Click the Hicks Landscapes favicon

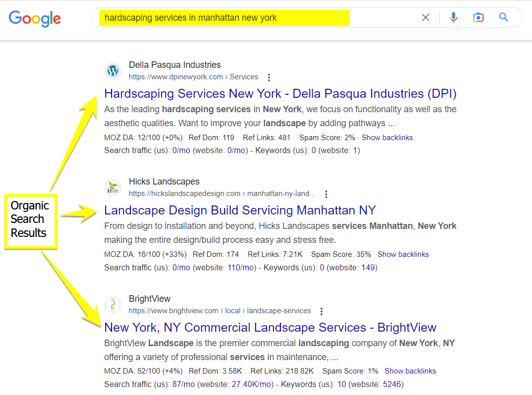point(113,188)
